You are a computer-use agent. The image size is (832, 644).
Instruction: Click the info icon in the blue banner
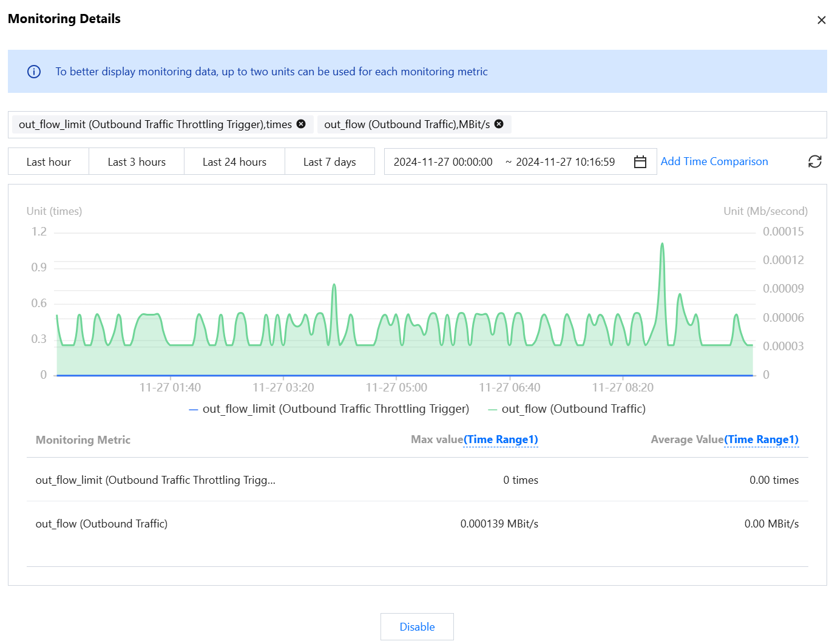point(34,72)
